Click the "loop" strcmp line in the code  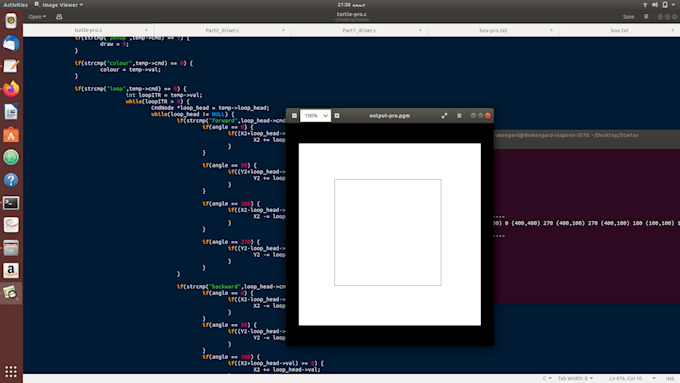[x=131, y=88]
